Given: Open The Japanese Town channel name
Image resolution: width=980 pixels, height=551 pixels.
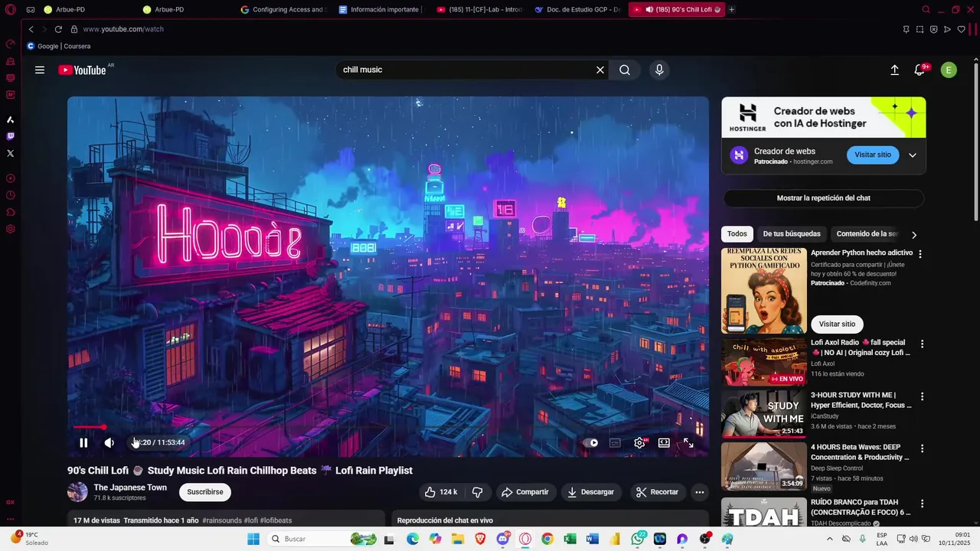Looking at the screenshot, I should (130, 487).
